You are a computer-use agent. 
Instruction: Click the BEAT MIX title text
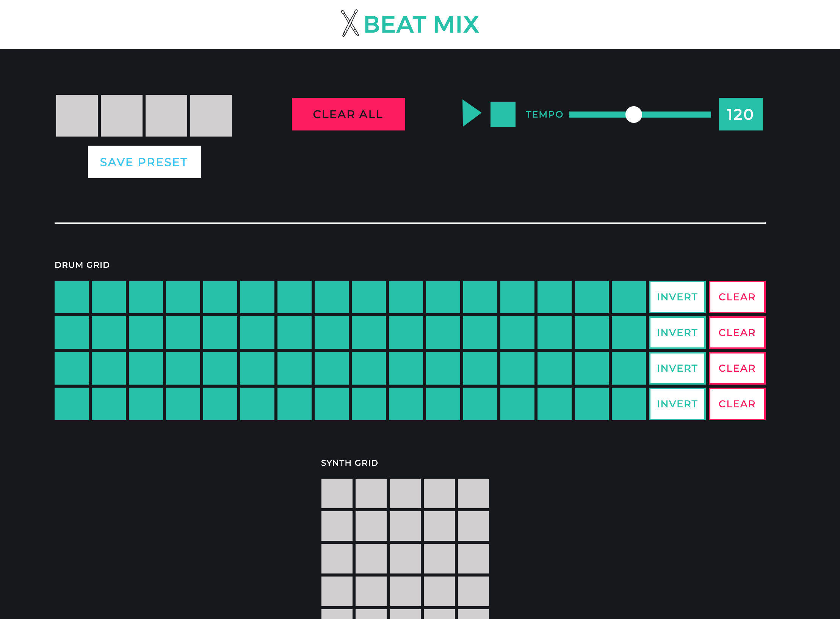(421, 25)
